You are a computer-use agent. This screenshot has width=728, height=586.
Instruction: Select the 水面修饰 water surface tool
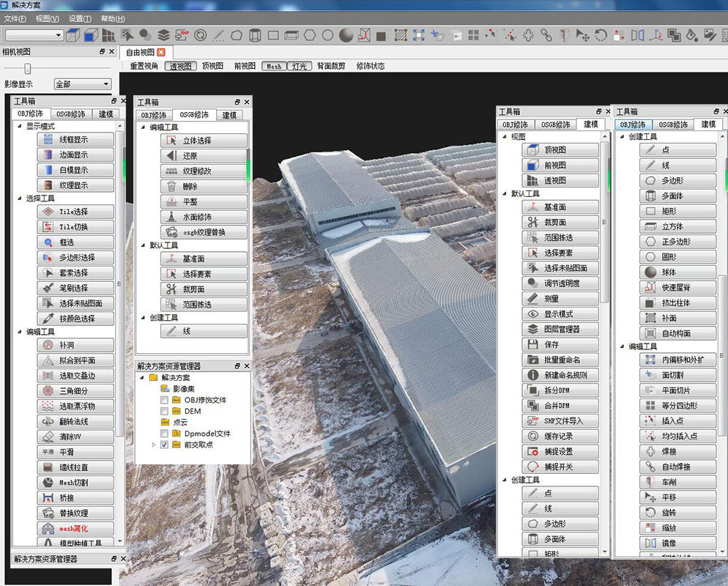[203, 218]
